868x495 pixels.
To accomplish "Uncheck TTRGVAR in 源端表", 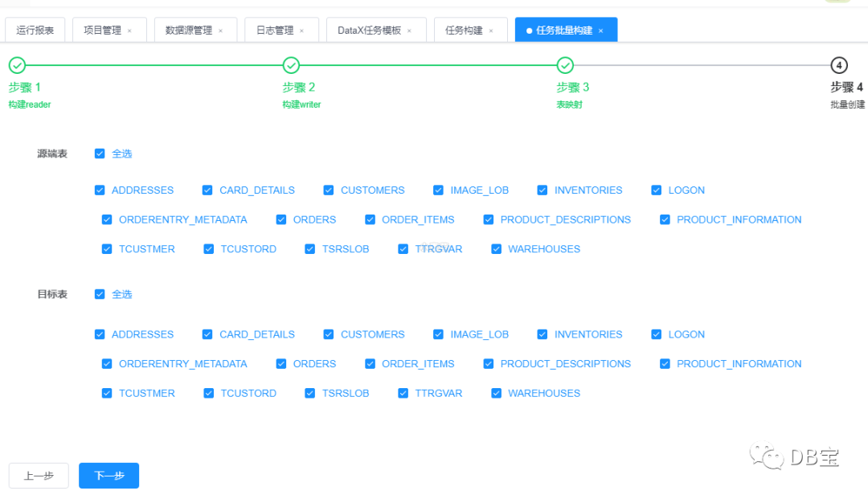I will click(x=403, y=248).
